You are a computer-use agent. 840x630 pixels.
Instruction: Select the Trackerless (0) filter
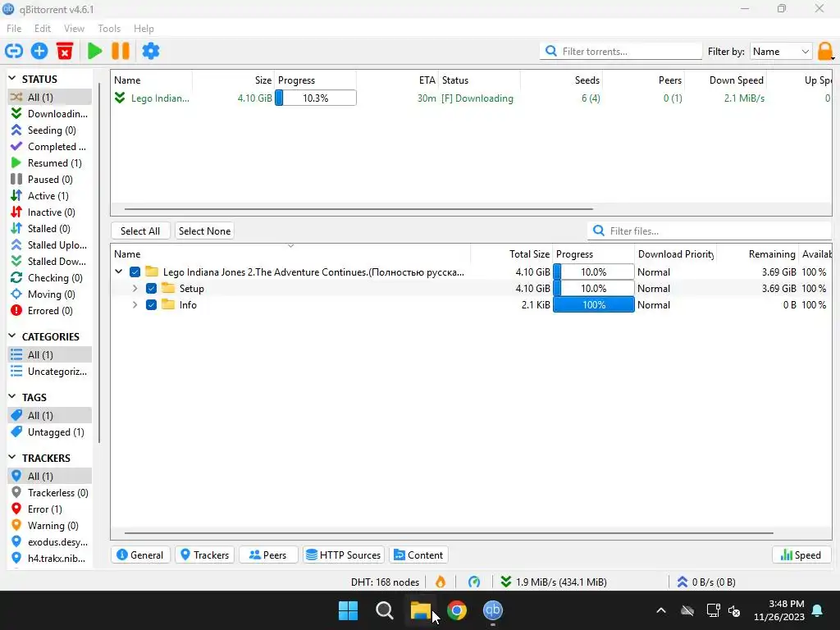pos(49,492)
